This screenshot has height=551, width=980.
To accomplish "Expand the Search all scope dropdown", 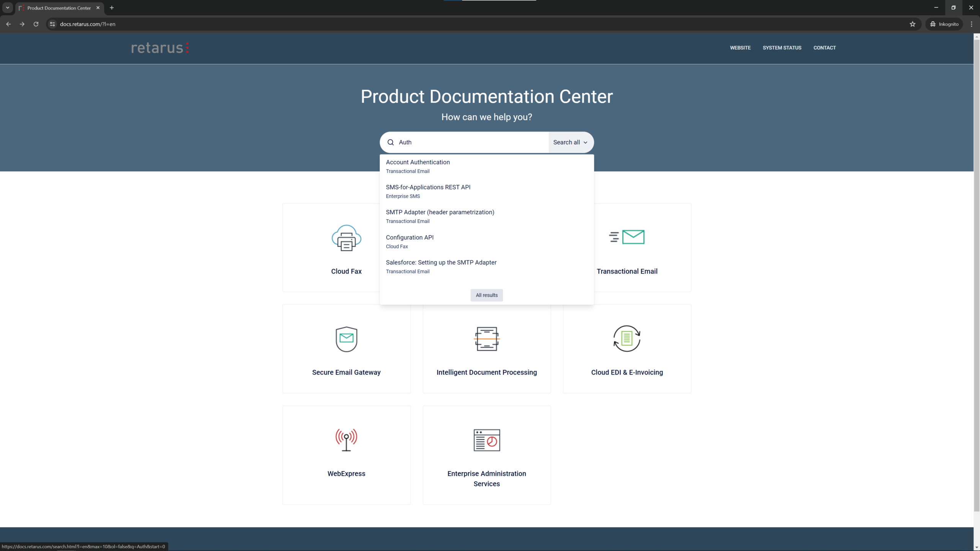I will click(571, 142).
